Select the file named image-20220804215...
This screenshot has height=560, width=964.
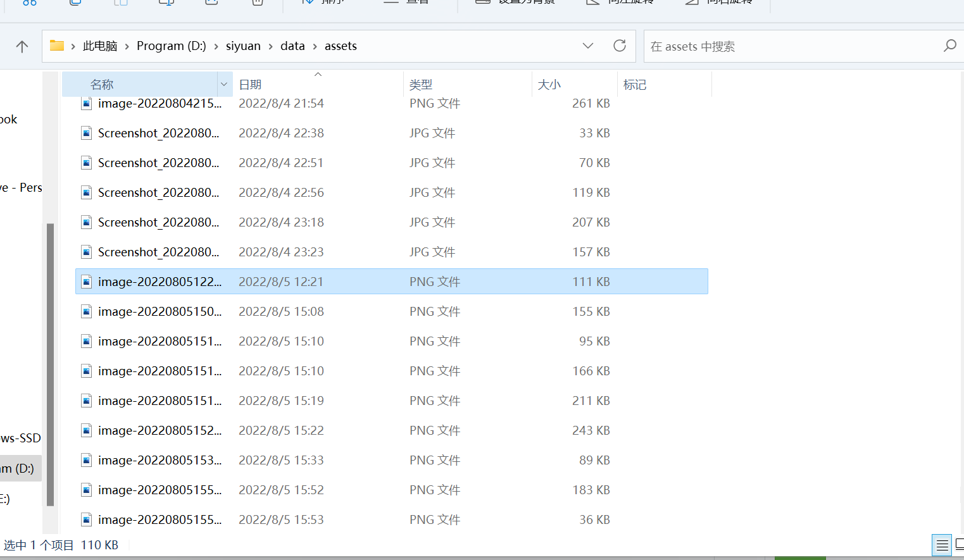(x=160, y=103)
